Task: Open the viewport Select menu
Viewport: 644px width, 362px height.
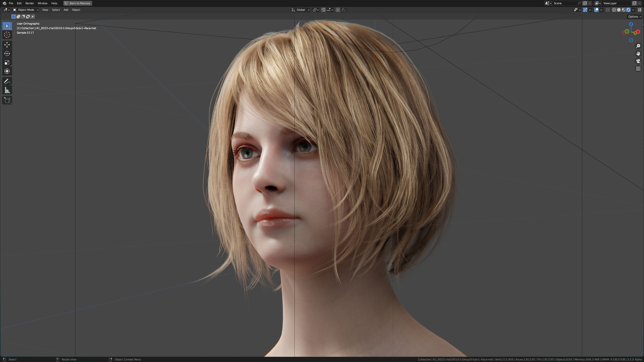Action: 56,10
